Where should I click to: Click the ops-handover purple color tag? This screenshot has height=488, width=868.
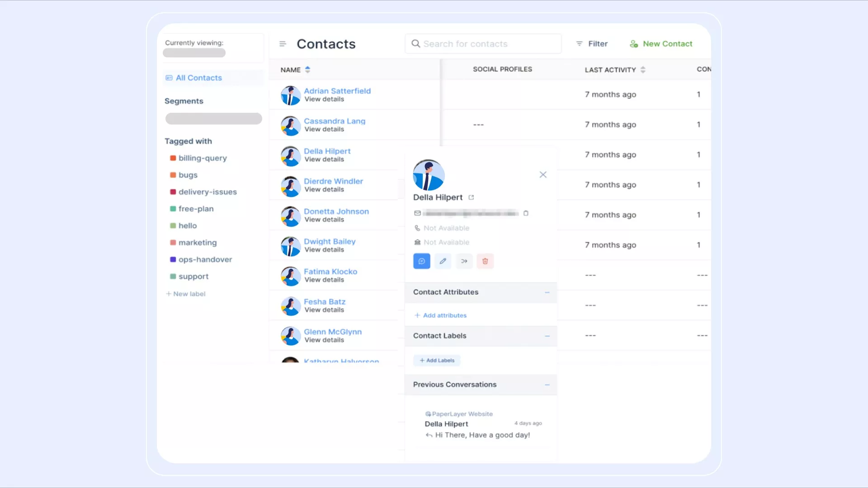click(x=173, y=259)
